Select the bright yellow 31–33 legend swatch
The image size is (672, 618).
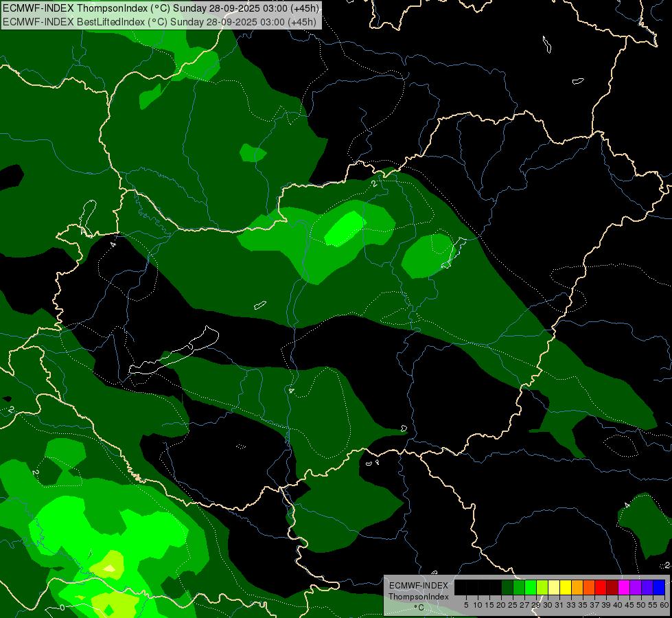point(566,587)
